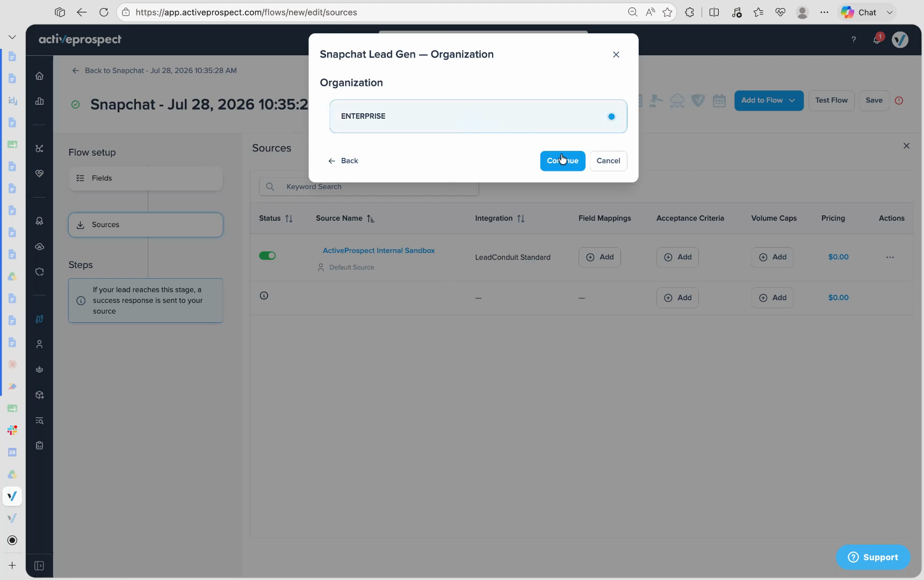
Task: Click Continue in the Organization dialog
Action: [562, 161]
